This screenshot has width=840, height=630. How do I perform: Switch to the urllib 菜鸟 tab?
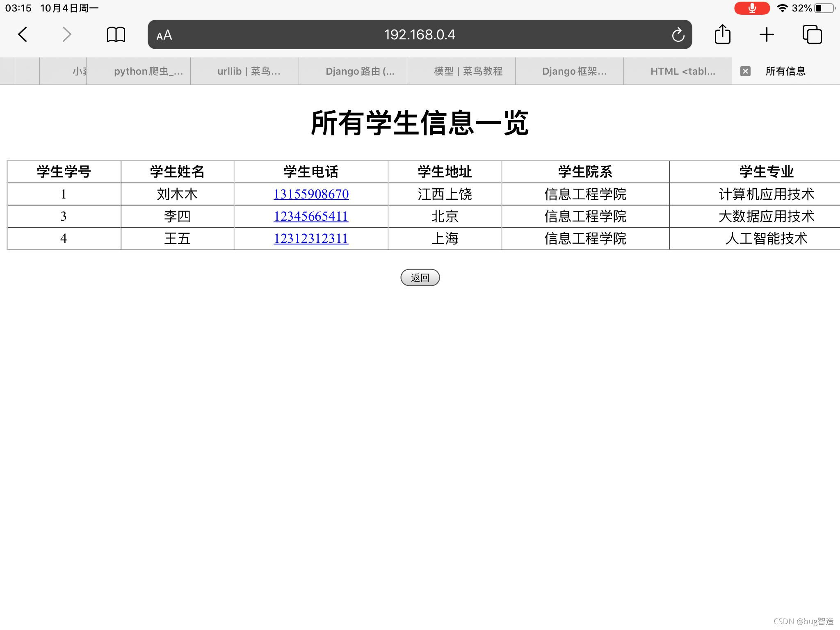pos(249,71)
